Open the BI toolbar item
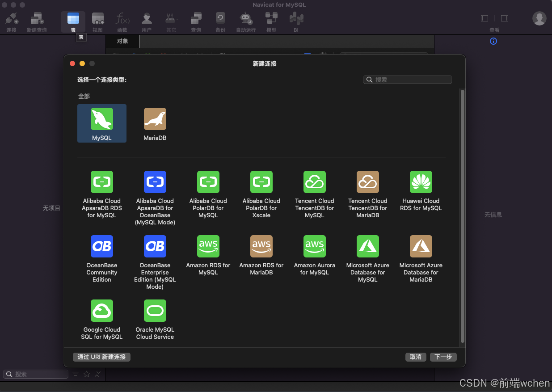The image size is (552, 392). [296, 22]
